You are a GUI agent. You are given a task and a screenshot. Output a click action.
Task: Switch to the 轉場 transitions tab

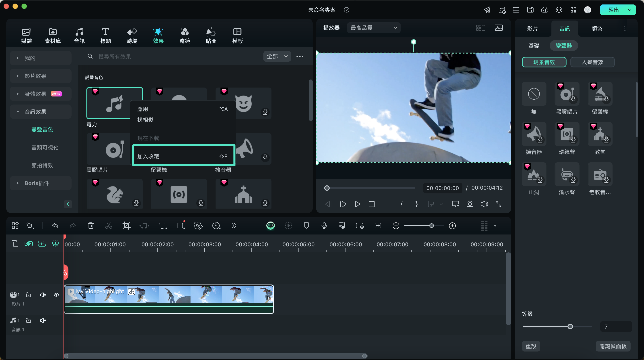(132, 36)
